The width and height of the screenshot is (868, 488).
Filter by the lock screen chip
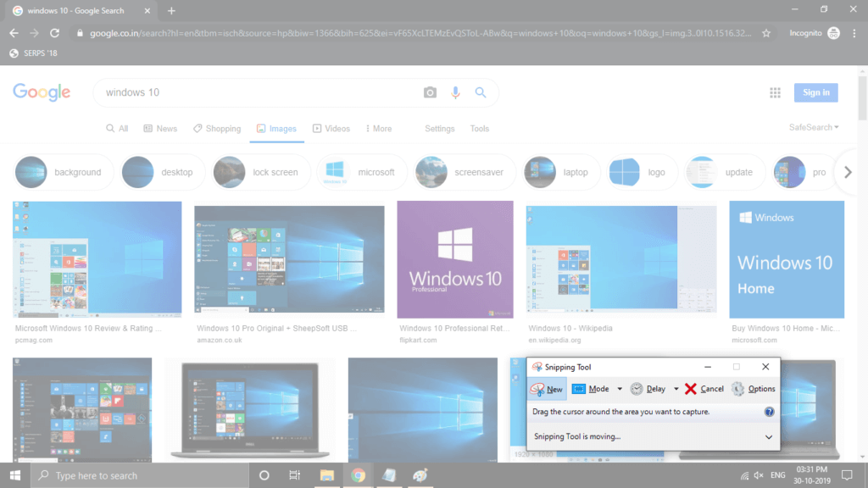(260, 172)
